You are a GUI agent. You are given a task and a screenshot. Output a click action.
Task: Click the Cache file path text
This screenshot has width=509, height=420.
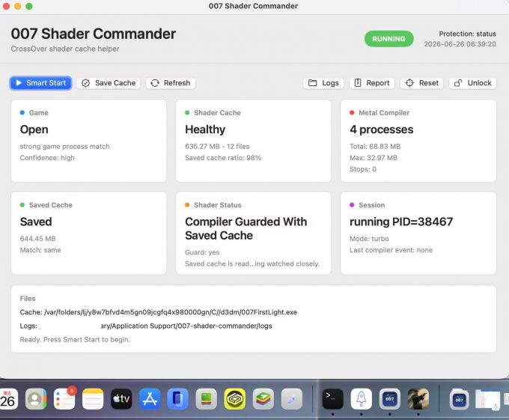[159, 312]
